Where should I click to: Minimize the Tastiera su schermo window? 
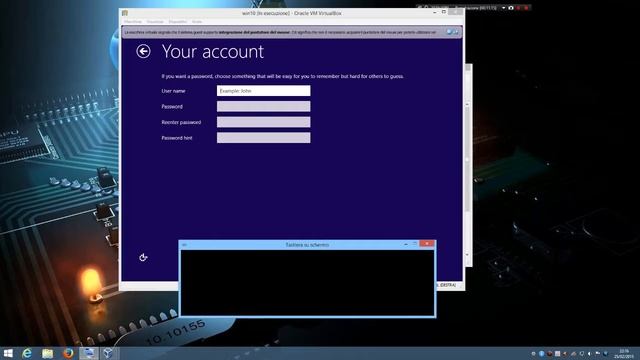tap(406, 244)
